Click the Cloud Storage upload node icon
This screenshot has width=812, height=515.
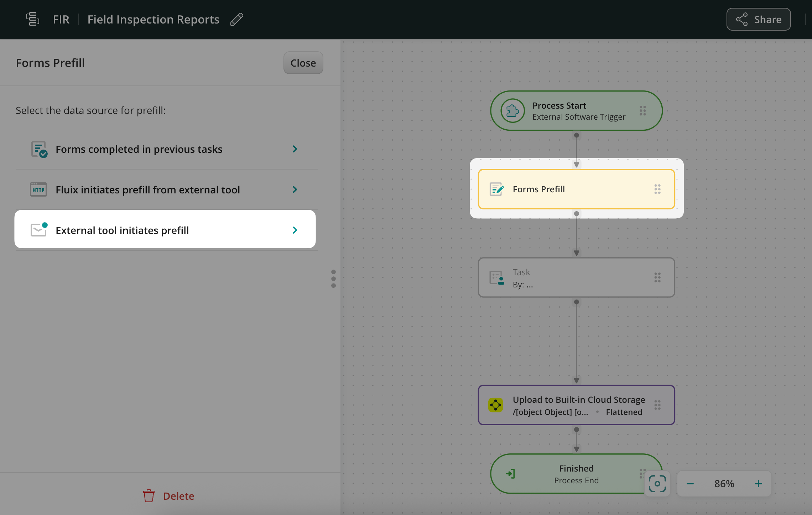tap(495, 405)
